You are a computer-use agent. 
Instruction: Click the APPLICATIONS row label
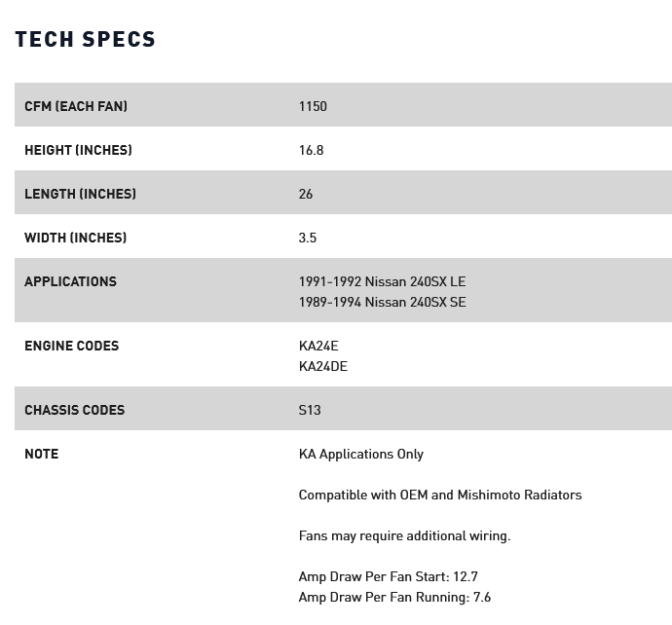tap(70, 281)
